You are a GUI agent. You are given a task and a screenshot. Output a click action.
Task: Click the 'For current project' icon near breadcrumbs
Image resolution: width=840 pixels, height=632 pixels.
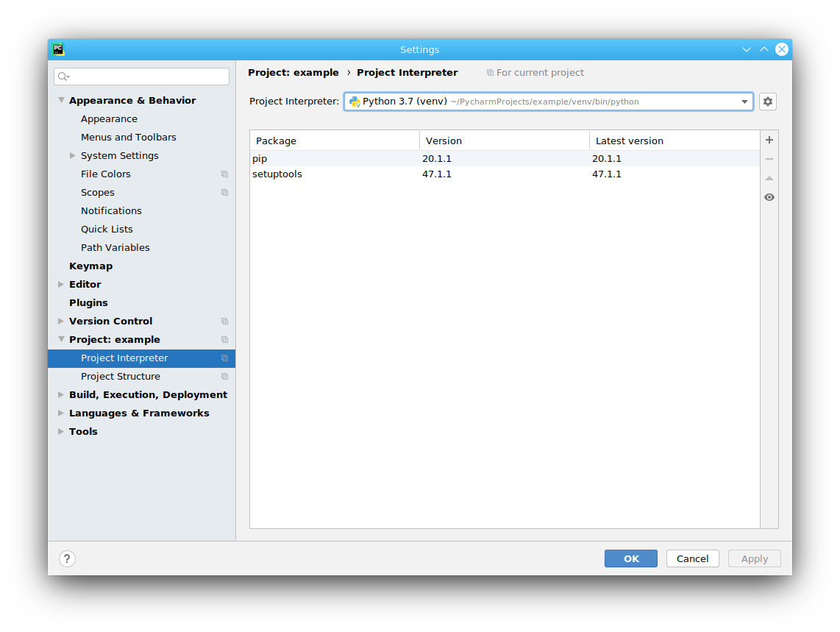click(489, 72)
